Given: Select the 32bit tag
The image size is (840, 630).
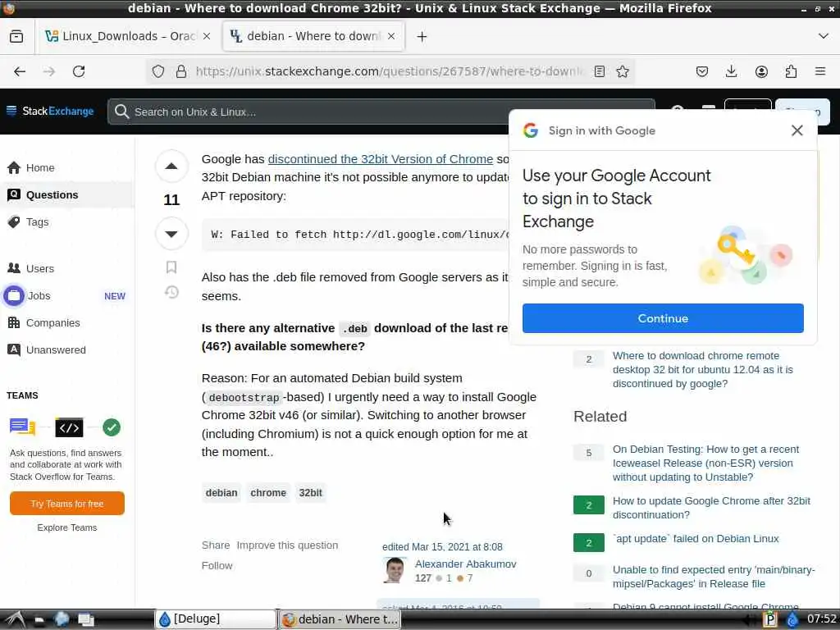Looking at the screenshot, I should click(311, 493).
